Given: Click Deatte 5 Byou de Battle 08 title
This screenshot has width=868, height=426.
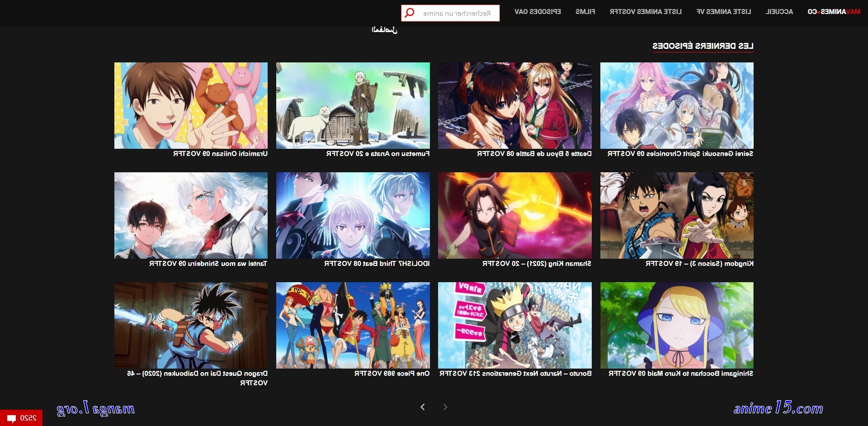Looking at the screenshot, I should point(534,154).
